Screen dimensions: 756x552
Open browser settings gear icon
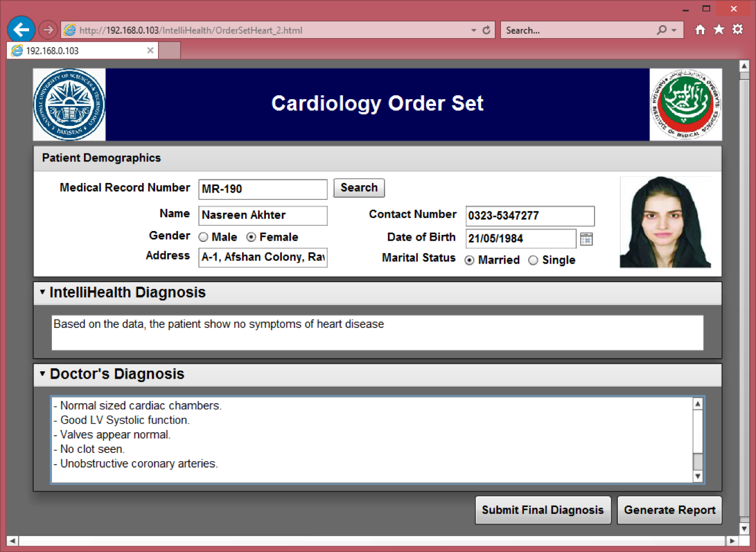pyautogui.click(x=738, y=30)
